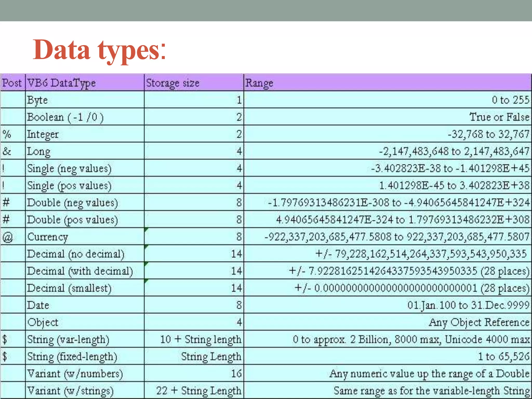
Task: Select the 'Range' column header
Action: point(388,83)
